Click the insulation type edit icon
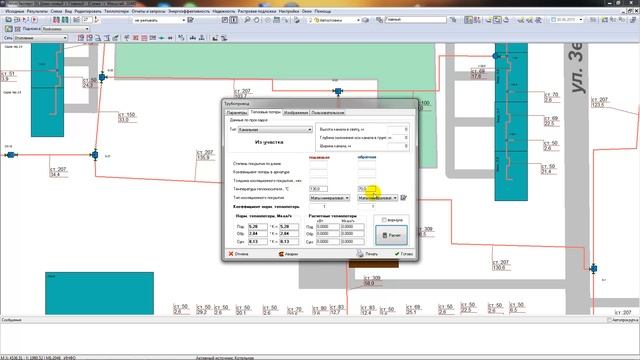 pyautogui.click(x=403, y=198)
